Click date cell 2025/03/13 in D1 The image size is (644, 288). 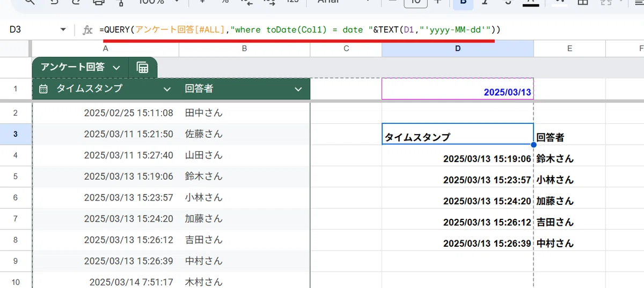tap(458, 89)
